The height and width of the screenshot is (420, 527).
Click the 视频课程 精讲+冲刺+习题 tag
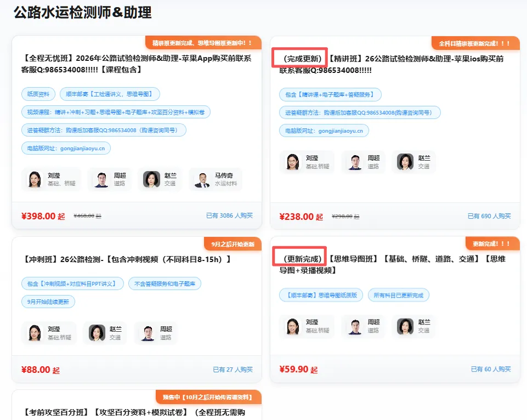pos(116,112)
